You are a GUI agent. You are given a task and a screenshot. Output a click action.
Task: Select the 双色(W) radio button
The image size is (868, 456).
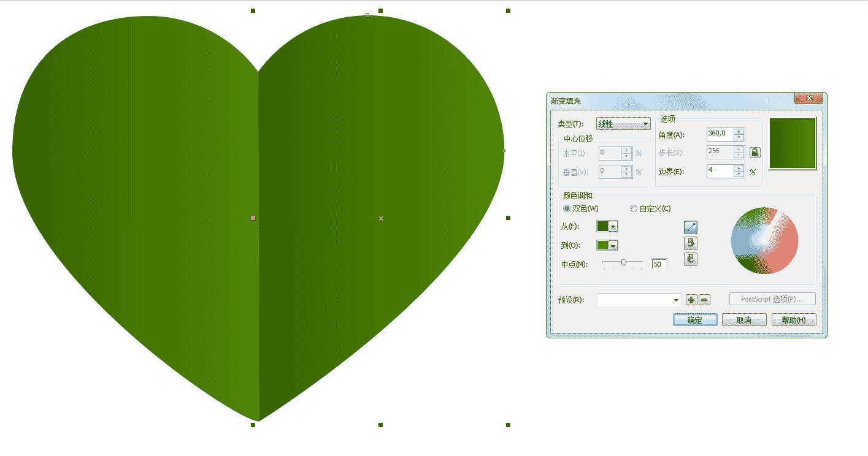coord(567,209)
